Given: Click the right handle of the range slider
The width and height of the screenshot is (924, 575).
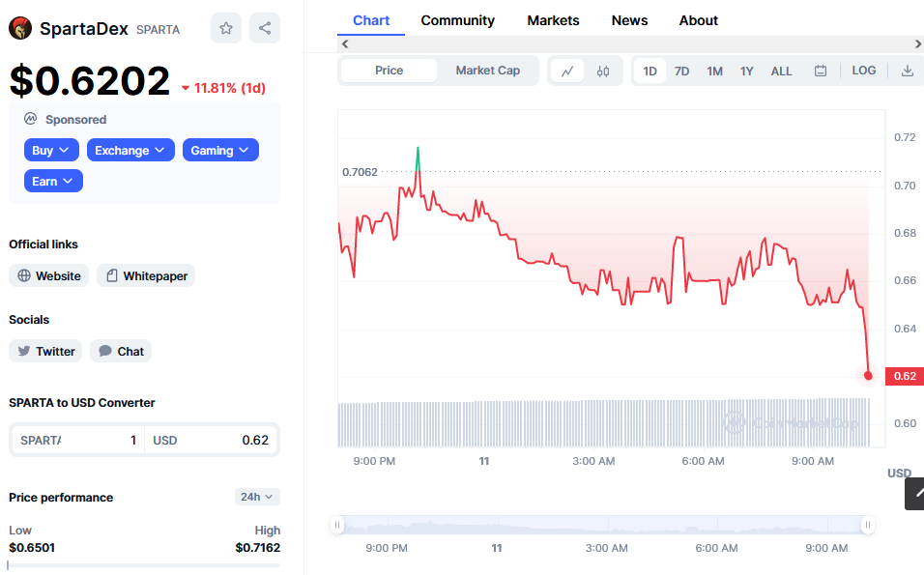Looking at the screenshot, I should [x=867, y=525].
